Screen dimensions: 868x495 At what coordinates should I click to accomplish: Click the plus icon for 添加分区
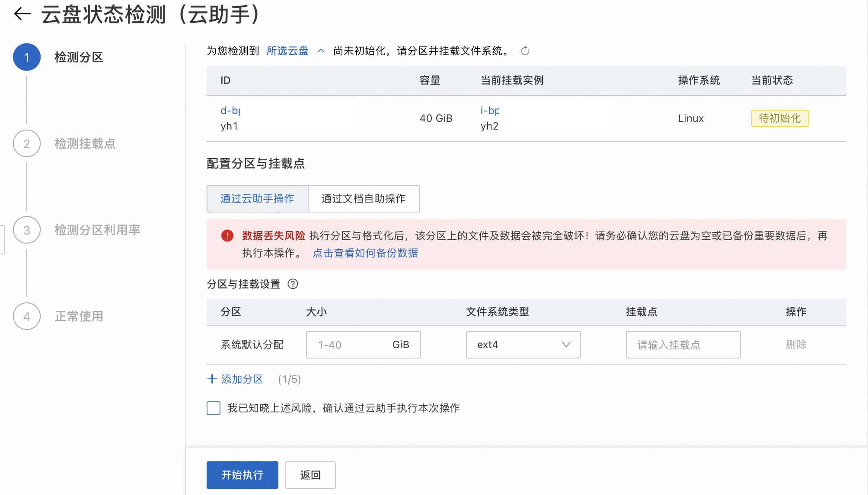pyautogui.click(x=212, y=379)
